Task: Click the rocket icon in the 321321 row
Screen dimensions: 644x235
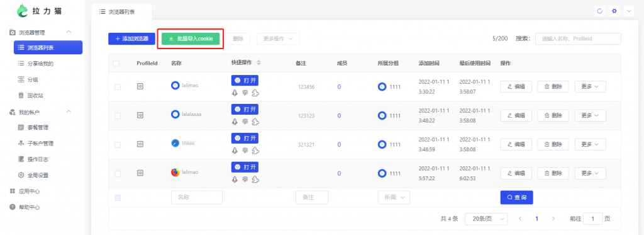Action: tap(235, 150)
